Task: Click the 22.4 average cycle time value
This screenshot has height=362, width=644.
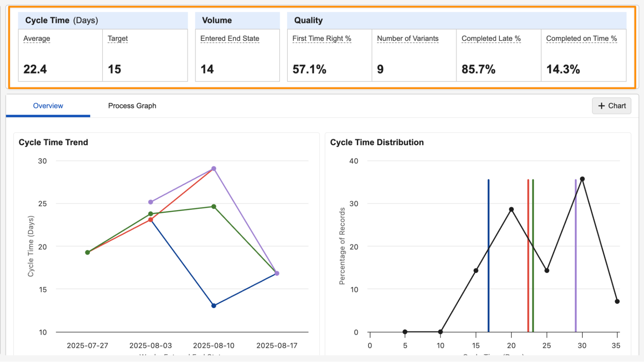Action: [35, 69]
